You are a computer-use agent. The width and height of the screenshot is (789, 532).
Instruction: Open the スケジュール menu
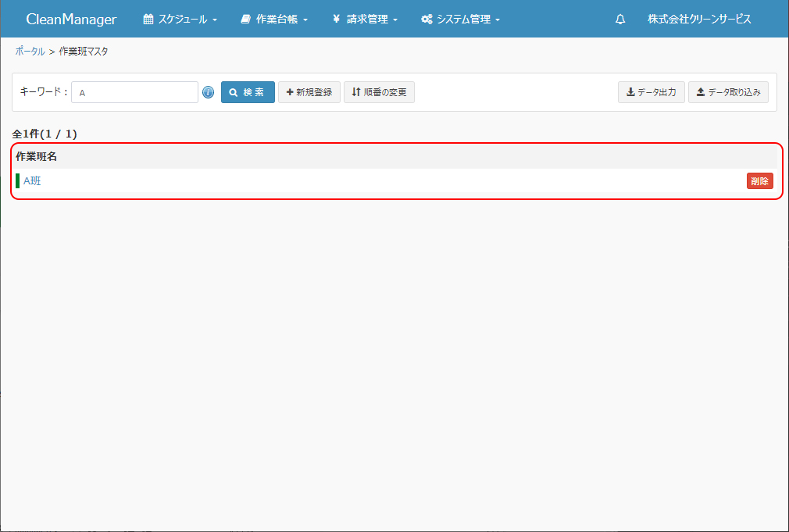[180, 19]
